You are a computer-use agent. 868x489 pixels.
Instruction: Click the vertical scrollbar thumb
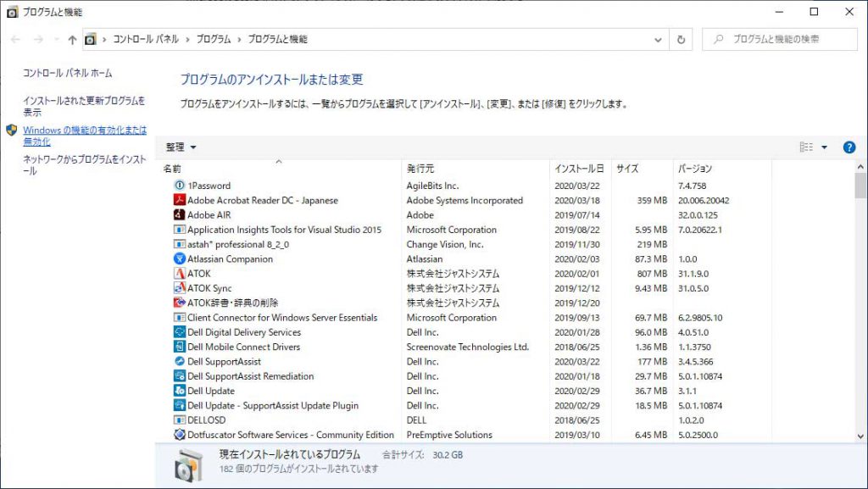click(x=860, y=185)
